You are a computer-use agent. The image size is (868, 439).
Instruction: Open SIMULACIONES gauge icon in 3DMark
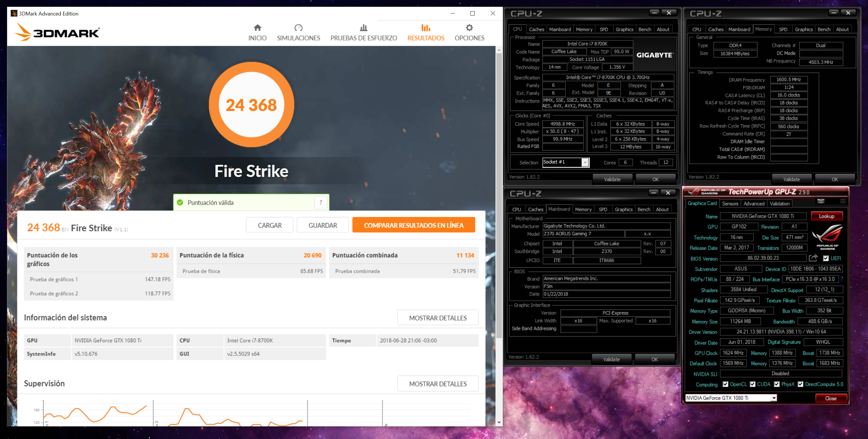(x=298, y=28)
